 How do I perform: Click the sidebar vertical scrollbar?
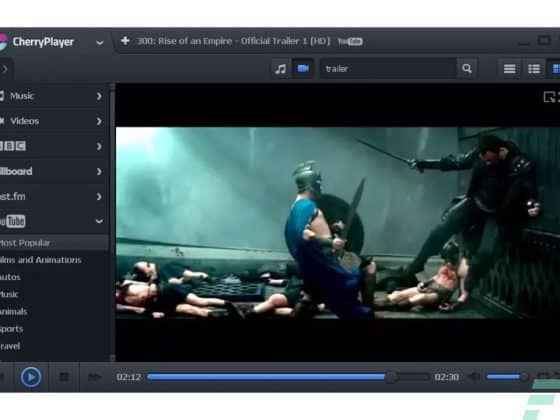[112, 222]
